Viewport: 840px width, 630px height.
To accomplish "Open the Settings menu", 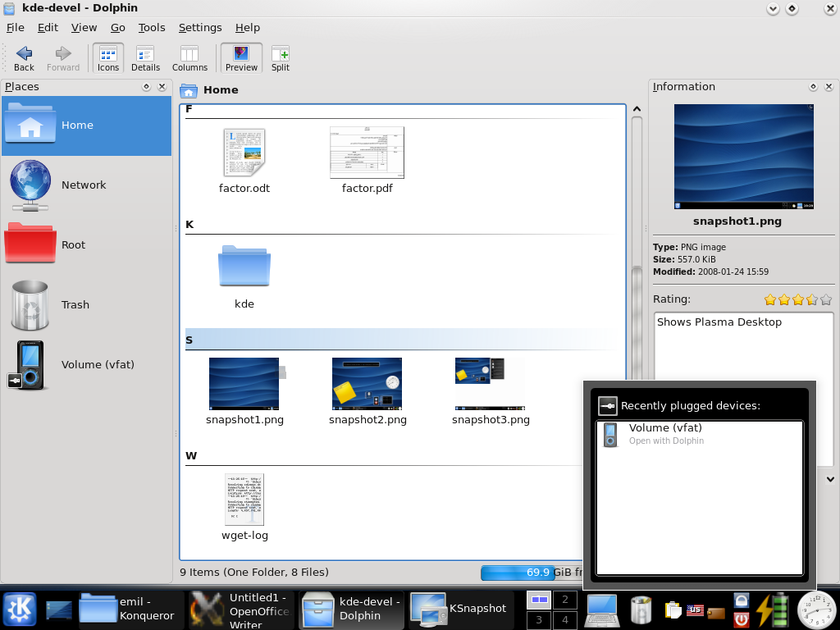I will point(200,28).
